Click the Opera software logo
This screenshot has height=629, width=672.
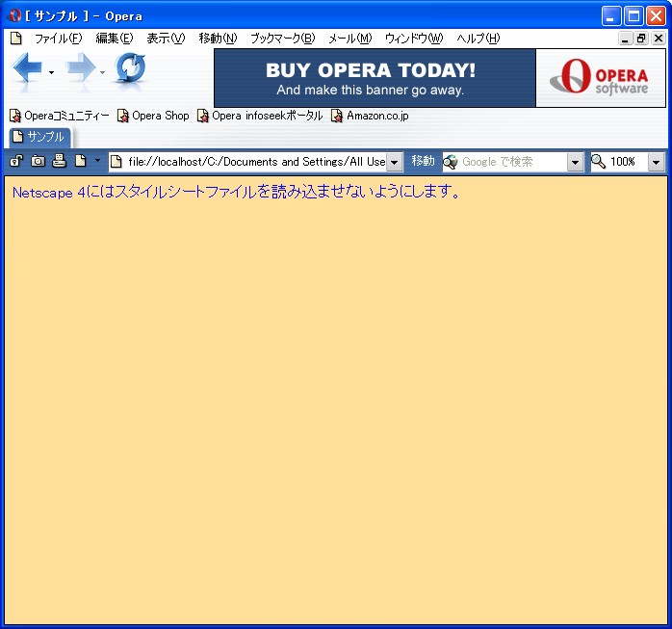(x=601, y=78)
